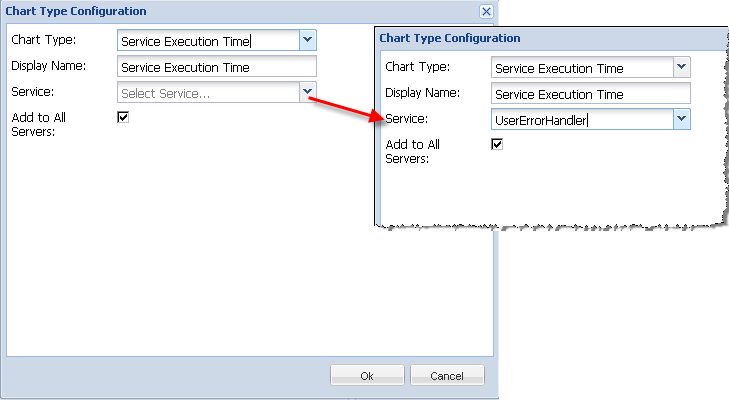This screenshot has height=400, width=729.
Task: Click the Service field containing UserErrorHandler
Action: coord(582,120)
